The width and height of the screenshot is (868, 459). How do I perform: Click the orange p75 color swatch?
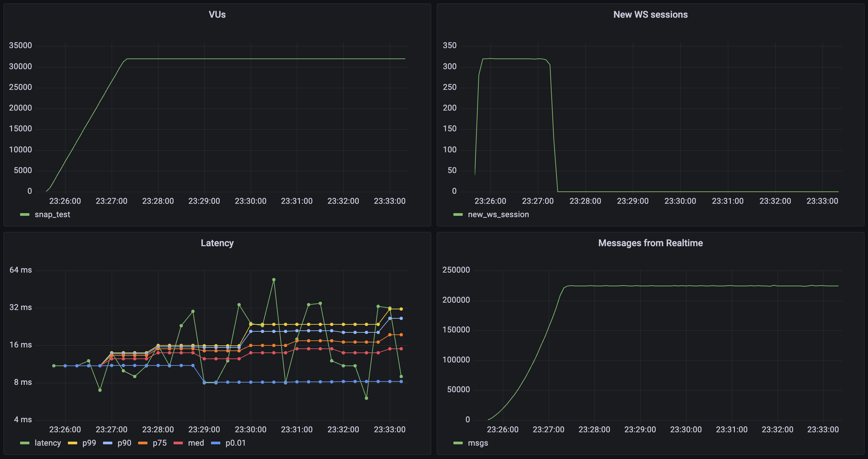tap(142, 443)
